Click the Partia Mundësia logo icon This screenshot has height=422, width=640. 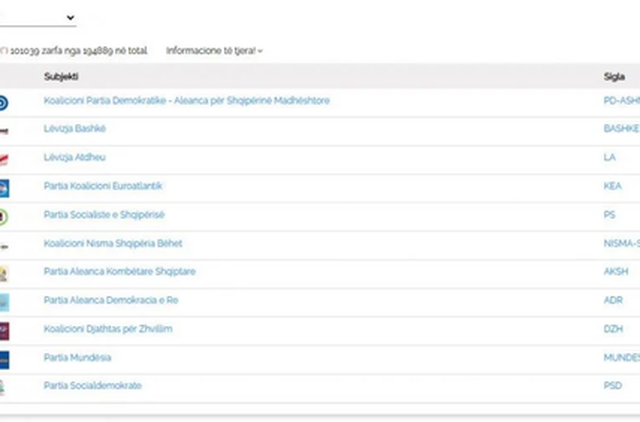point(4,360)
